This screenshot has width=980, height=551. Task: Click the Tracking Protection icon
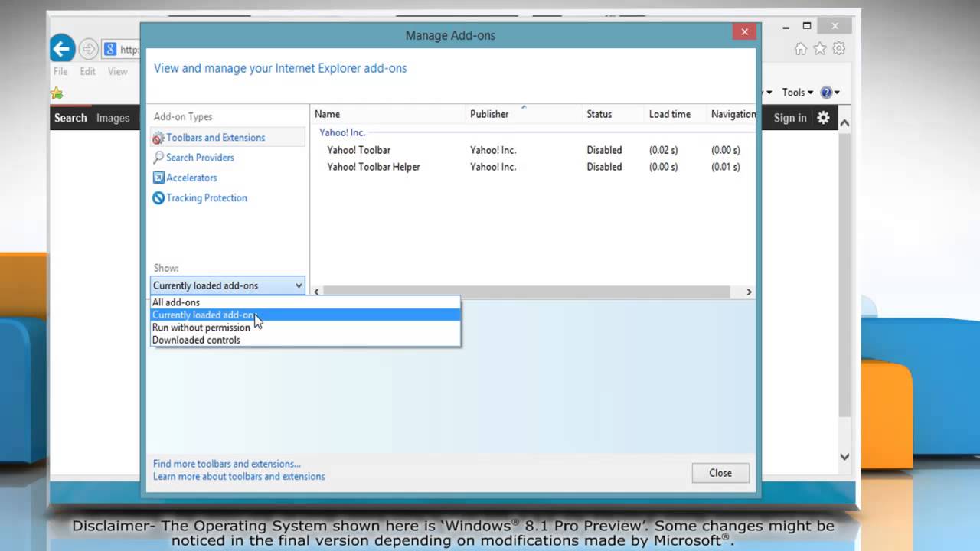point(158,197)
